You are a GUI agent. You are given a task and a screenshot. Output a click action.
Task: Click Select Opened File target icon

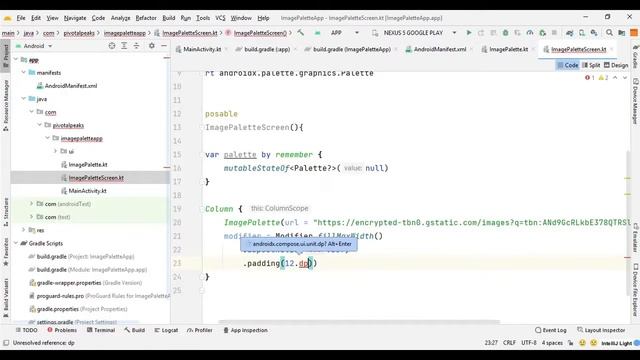pyautogui.click(x=112, y=46)
